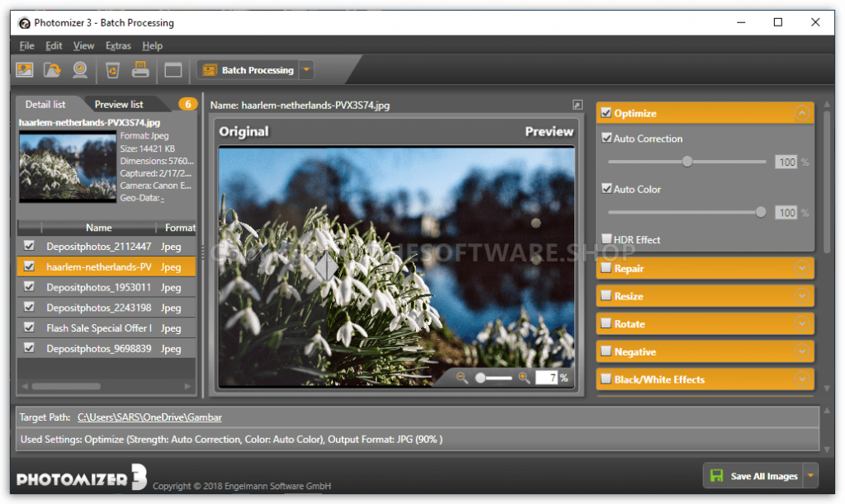Image resolution: width=845 pixels, height=504 pixels.
Task: Open the Batch Processing dropdown arrow
Action: tap(307, 70)
